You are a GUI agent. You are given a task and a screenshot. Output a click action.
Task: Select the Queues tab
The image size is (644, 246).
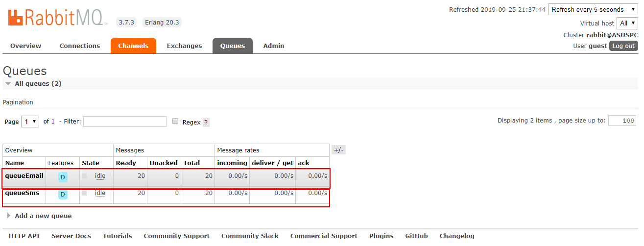(x=233, y=46)
